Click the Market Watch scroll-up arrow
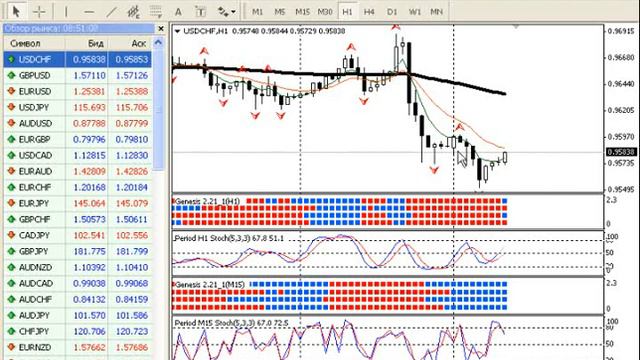The width and height of the screenshot is (640, 360). click(158, 42)
